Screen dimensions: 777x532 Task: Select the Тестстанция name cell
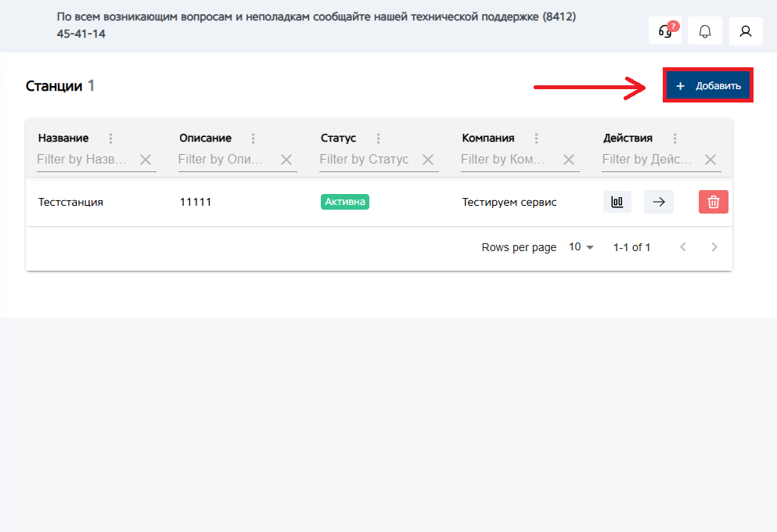[70, 202]
